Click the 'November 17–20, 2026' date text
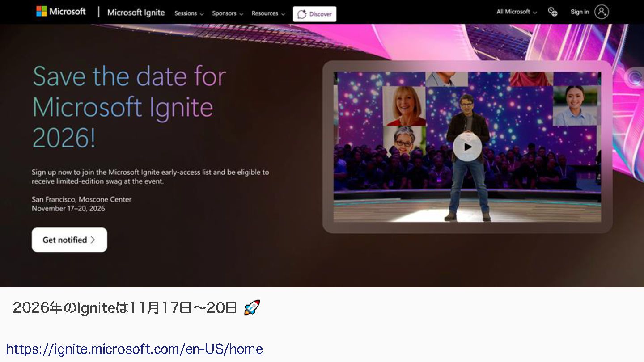 [68, 208]
